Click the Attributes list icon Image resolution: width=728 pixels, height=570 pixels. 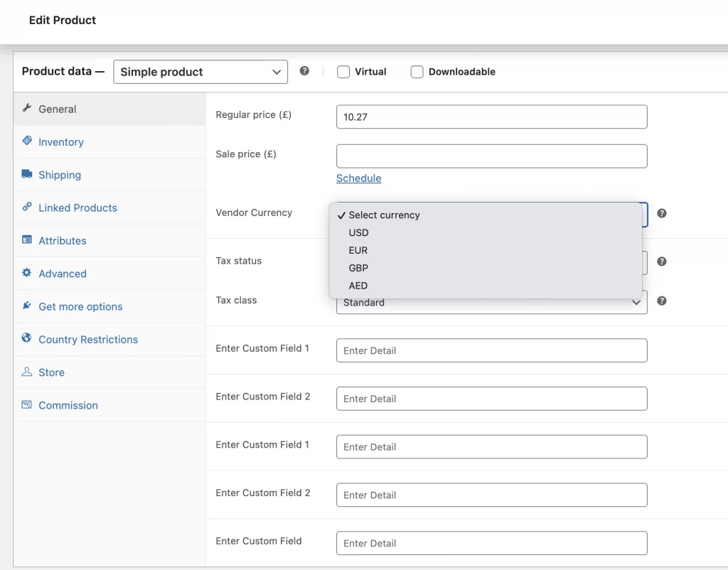[27, 240]
